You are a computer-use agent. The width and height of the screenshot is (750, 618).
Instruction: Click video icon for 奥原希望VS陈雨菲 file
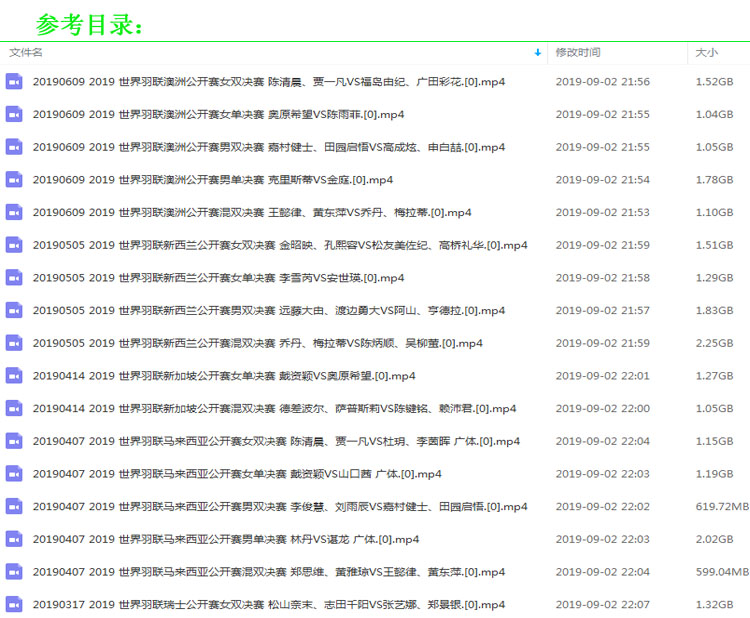(14, 115)
